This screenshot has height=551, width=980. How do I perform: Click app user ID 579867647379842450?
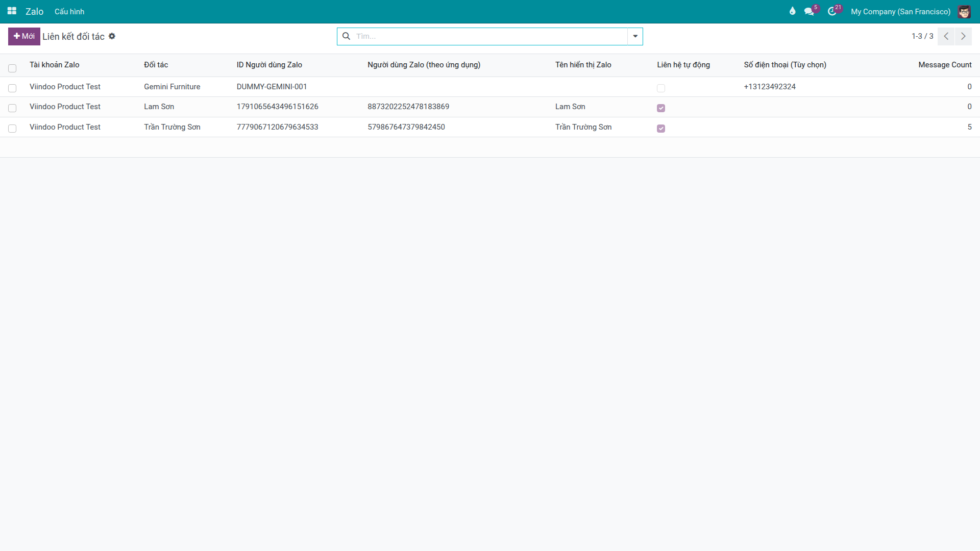pyautogui.click(x=406, y=127)
